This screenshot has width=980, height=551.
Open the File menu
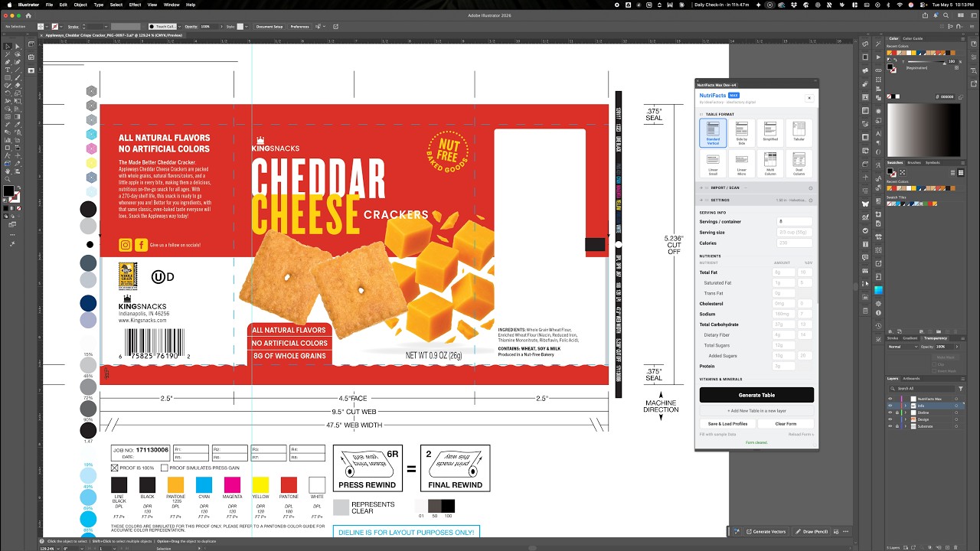(x=50, y=5)
